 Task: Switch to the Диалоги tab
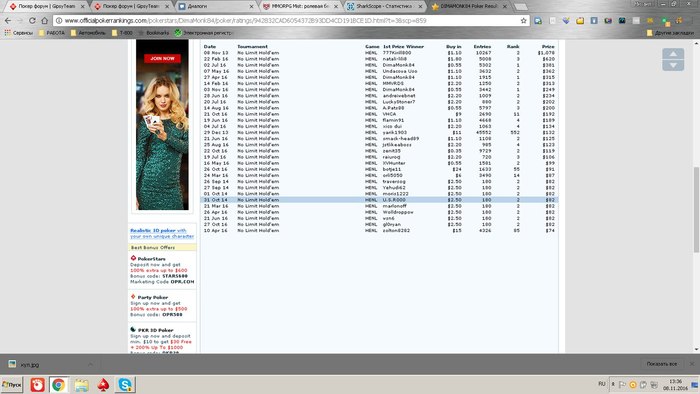(x=215, y=6)
